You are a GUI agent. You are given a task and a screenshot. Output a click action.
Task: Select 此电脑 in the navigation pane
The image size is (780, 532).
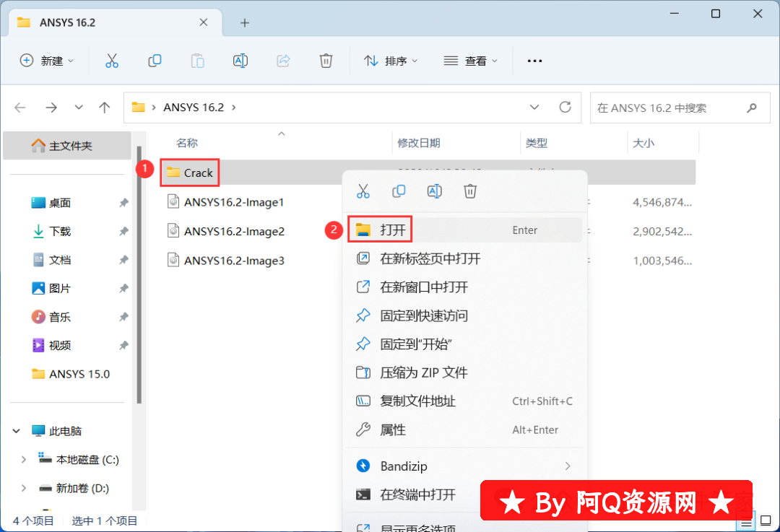(57, 431)
